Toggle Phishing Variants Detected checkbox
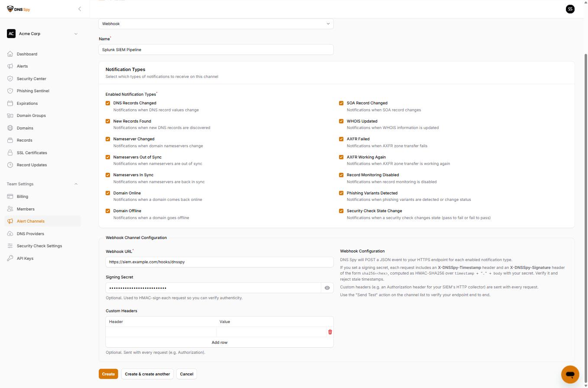Viewport: 588px width, 388px height. pyautogui.click(x=341, y=193)
